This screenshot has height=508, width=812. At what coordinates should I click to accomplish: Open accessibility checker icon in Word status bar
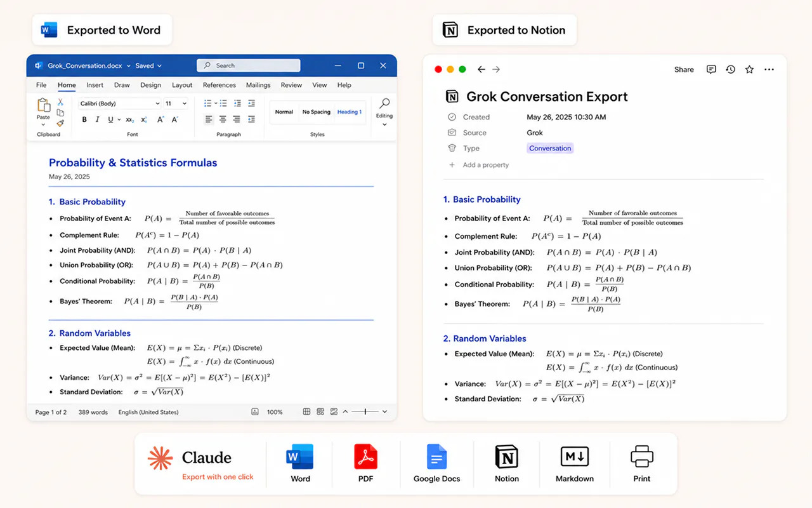255,411
